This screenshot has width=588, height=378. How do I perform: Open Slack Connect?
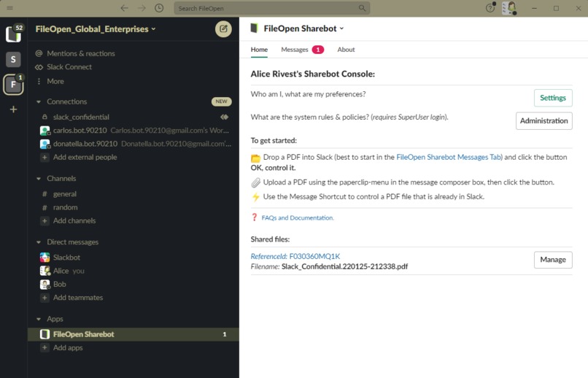(69, 67)
